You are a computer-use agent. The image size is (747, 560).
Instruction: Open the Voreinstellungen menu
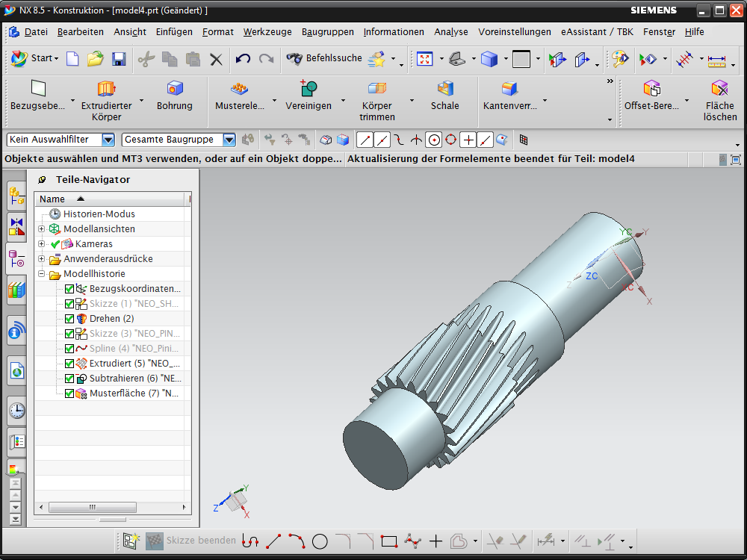click(515, 32)
